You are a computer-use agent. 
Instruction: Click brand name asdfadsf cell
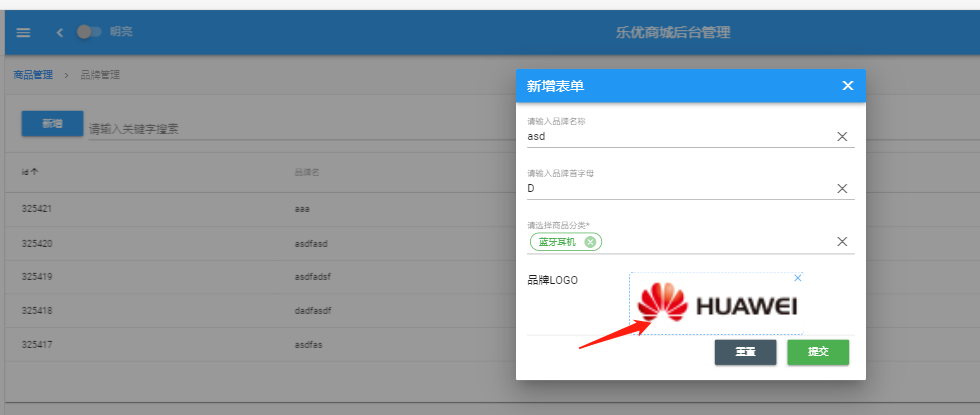(312, 277)
